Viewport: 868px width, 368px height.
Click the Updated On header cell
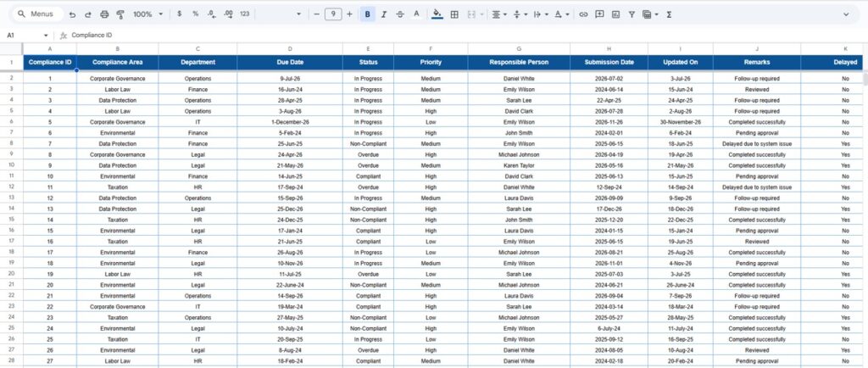[x=681, y=63]
